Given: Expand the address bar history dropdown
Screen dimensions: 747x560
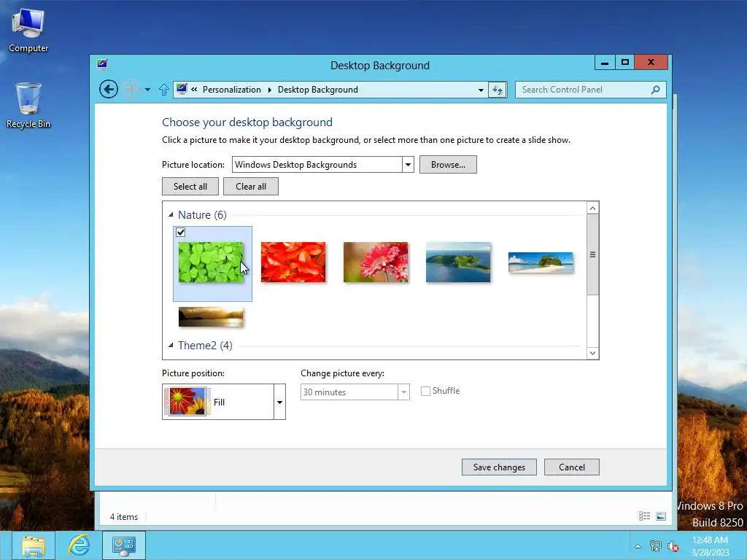Looking at the screenshot, I should pos(481,90).
